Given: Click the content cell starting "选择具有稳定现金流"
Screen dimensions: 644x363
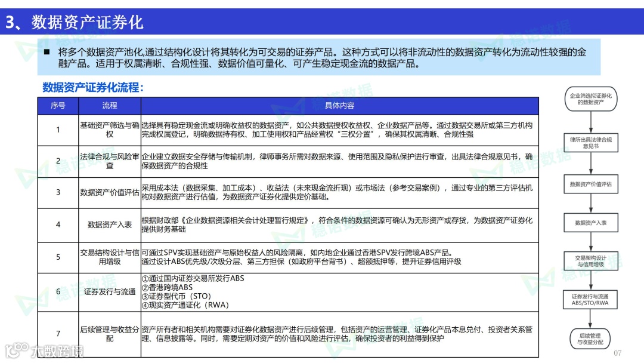Looking at the screenshot, I should 340,130.
